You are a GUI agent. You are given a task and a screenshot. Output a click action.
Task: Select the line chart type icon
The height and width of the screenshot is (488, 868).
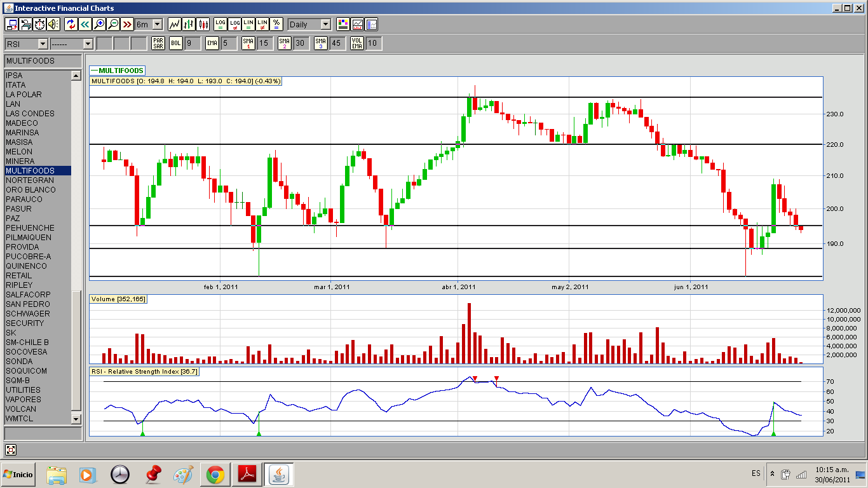coord(175,24)
